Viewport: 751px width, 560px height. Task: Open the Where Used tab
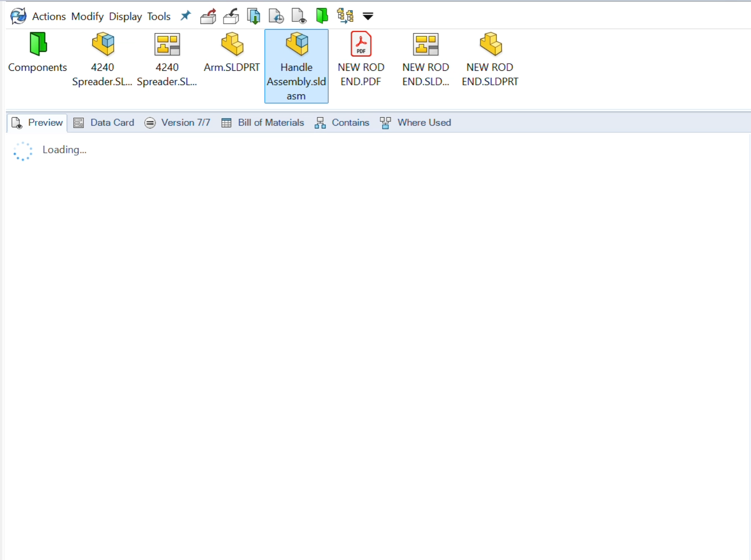point(416,123)
